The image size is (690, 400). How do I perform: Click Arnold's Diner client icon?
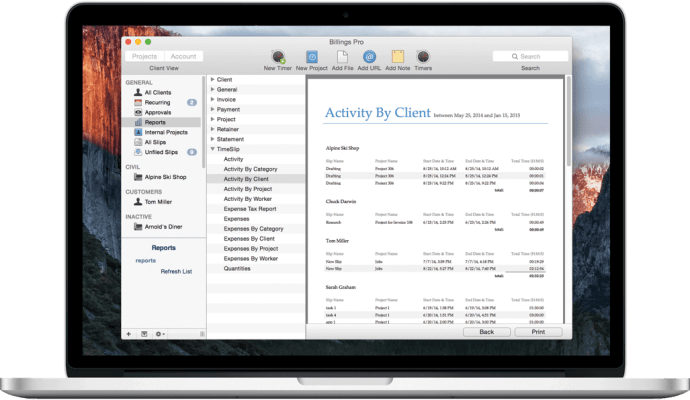click(138, 227)
